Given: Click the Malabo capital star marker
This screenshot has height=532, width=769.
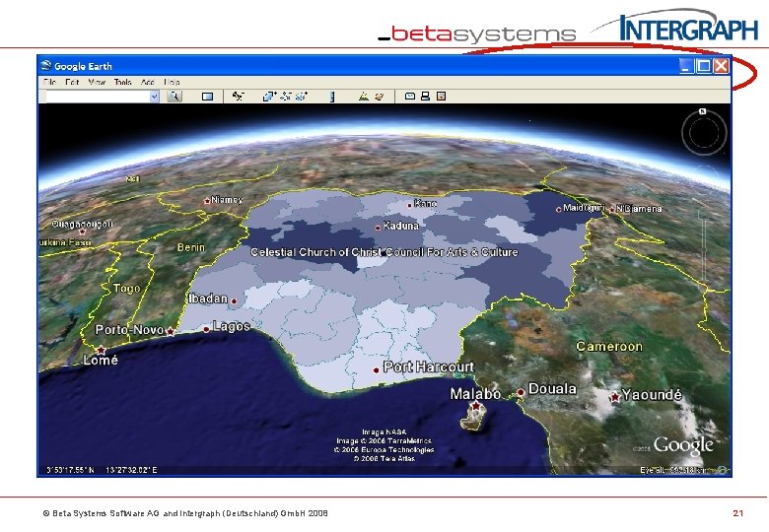Looking at the screenshot, I should pos(476,406).
